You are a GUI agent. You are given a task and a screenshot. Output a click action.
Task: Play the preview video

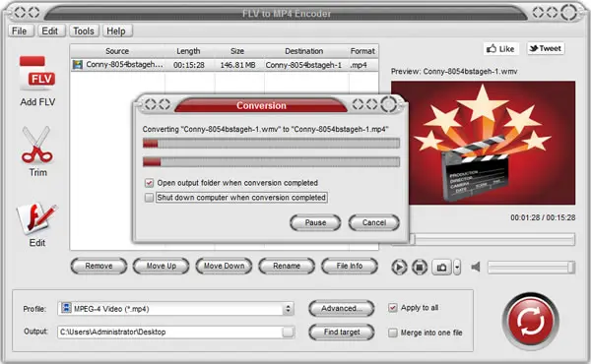point(399,268)
